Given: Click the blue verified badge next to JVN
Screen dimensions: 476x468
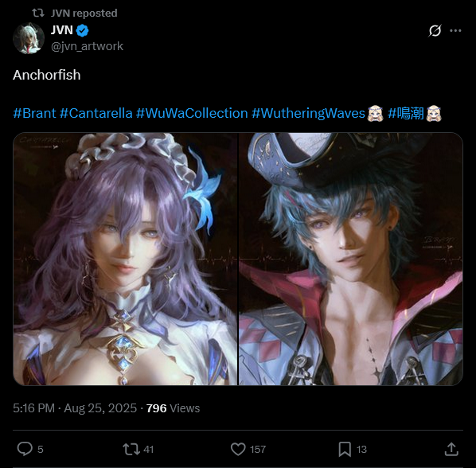Looking at the screenshot, I should point(82,31).
